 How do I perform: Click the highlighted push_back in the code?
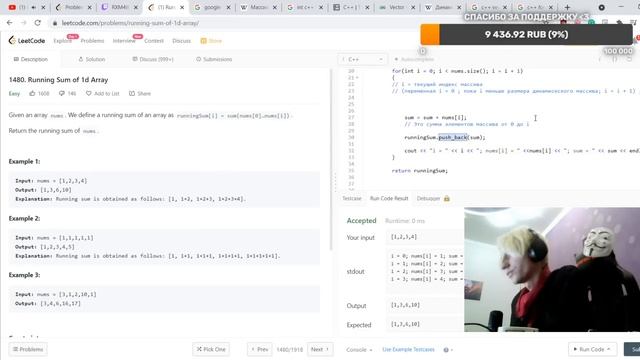[x=453, y=138]
